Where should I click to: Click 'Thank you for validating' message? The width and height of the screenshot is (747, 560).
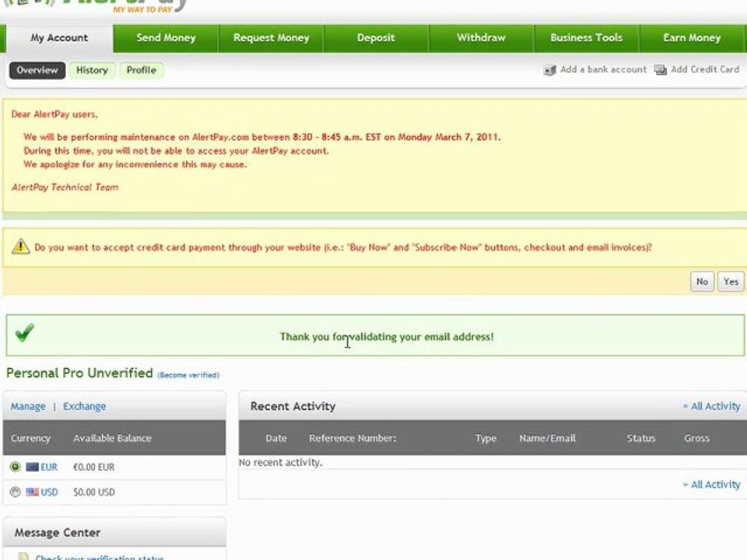[387, 337]
